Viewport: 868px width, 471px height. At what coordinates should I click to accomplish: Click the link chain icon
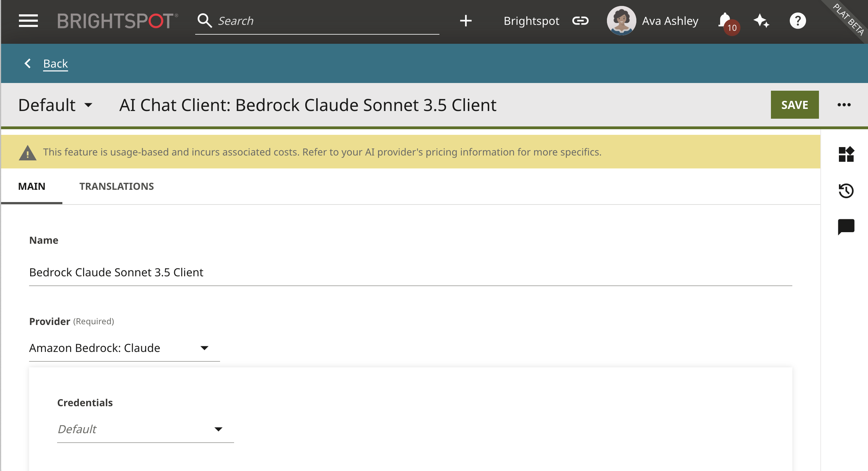(x=580, y=21)
